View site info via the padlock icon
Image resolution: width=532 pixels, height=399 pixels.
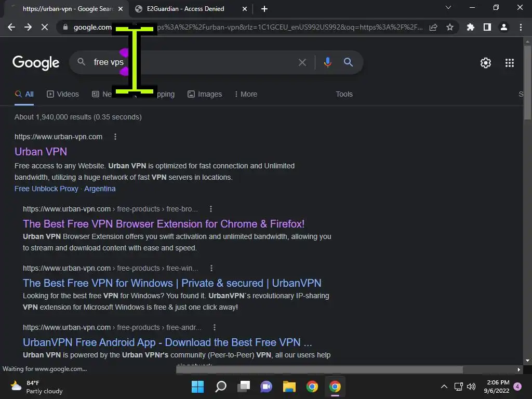click(65, 27)
